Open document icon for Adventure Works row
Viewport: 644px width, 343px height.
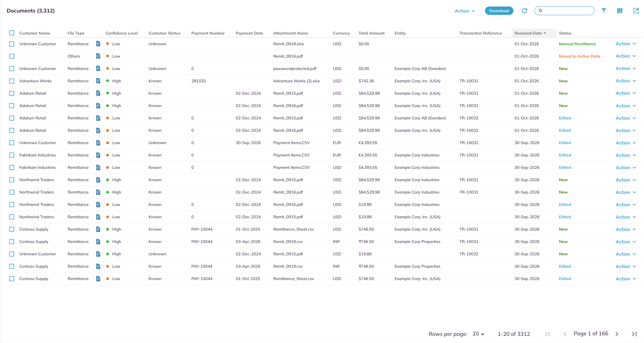click(98, 81)
